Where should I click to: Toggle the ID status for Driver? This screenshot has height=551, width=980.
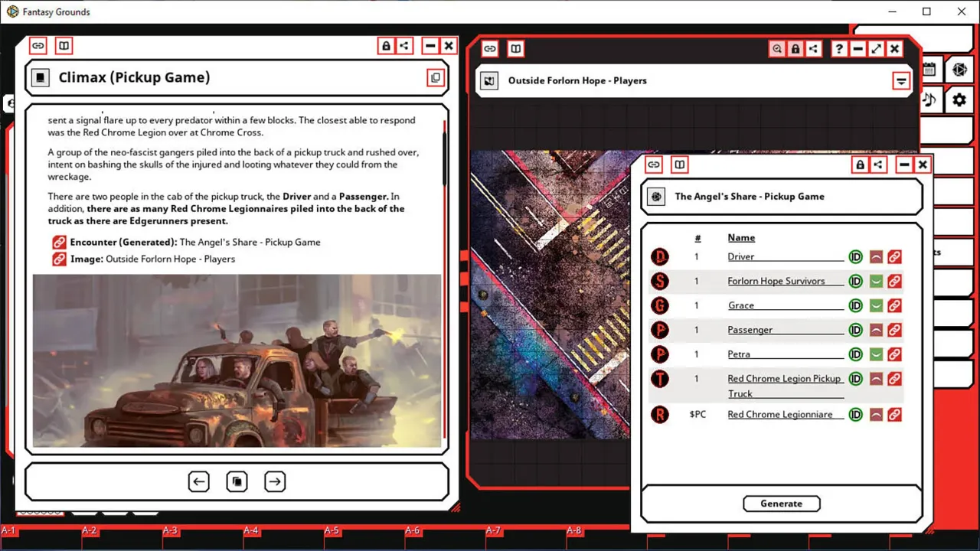coord(856,256)
